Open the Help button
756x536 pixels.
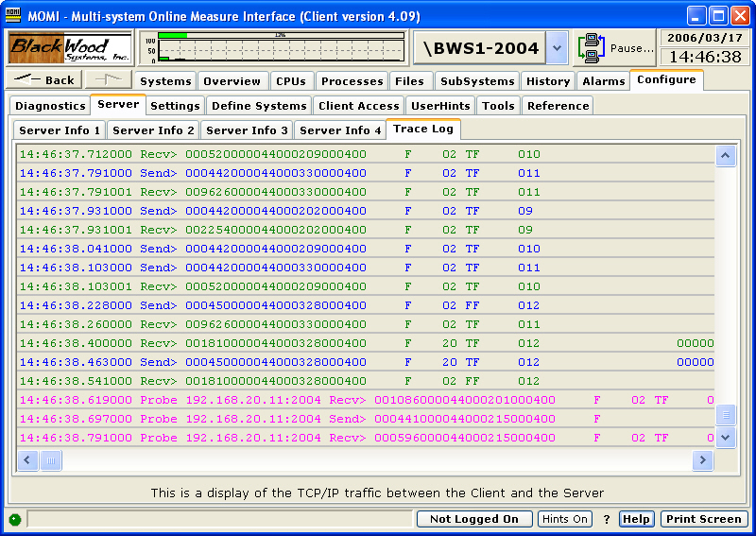coord(636,519)
